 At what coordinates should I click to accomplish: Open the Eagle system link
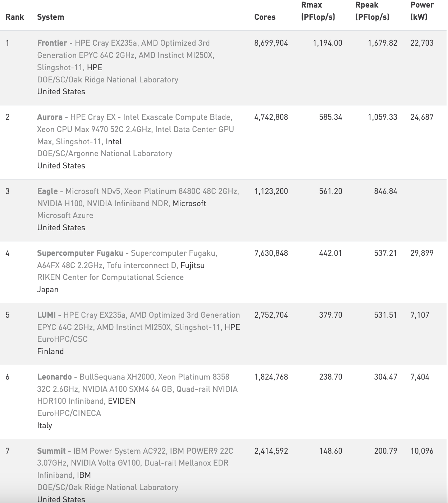tap(47, 191)
